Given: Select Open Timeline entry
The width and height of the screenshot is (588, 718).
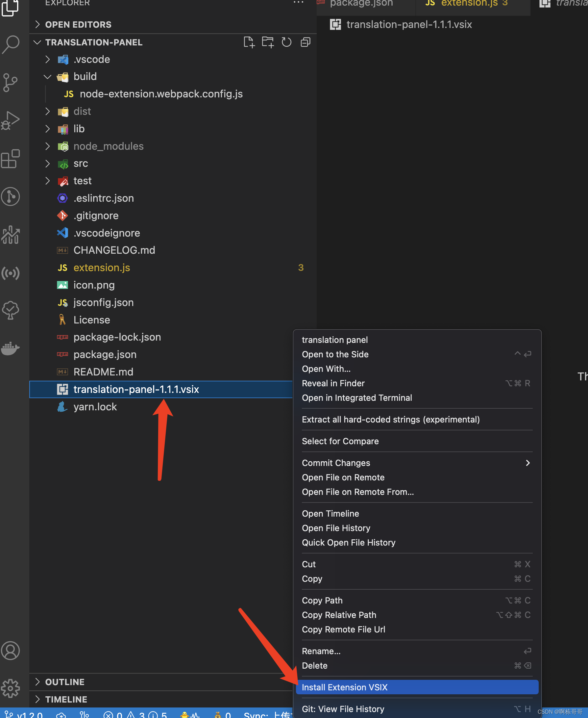Looking at the screenshot, I should [x=417, y=513].
